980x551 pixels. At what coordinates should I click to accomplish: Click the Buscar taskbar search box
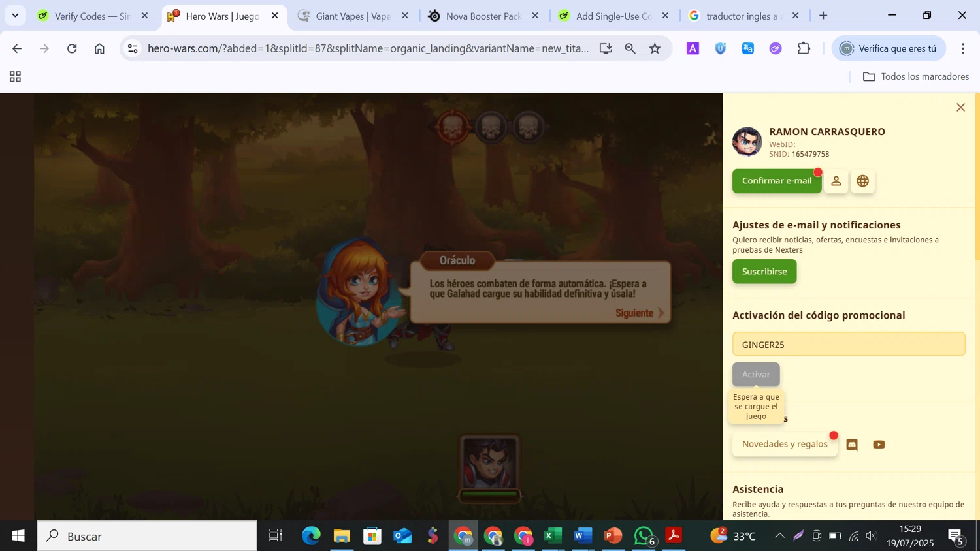click(147, 536)
